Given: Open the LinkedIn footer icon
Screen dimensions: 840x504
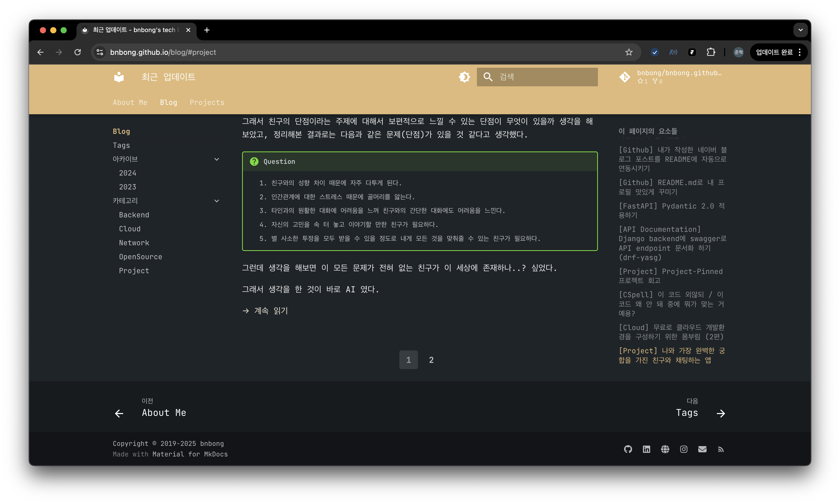Looking at the screenshot, I should coord(646,449).
